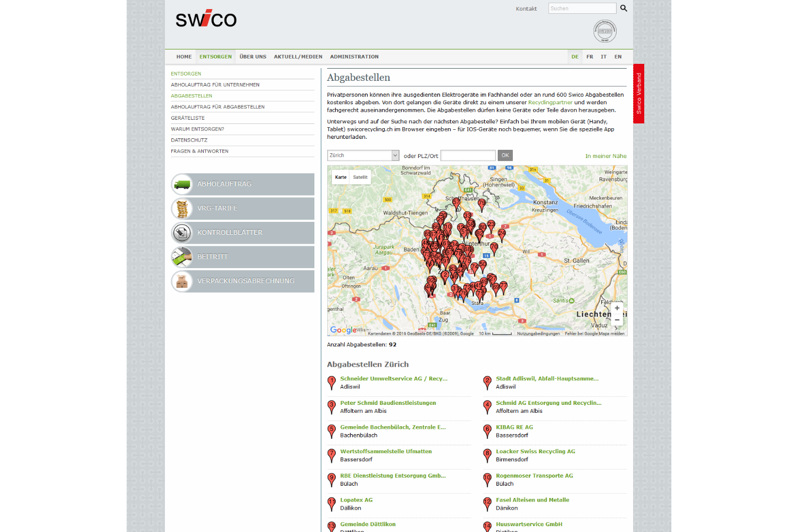Click the green truck Abholauftrag icon
Image resolution: width=798 pixels, height=532 pixels.
coord(182,185)
